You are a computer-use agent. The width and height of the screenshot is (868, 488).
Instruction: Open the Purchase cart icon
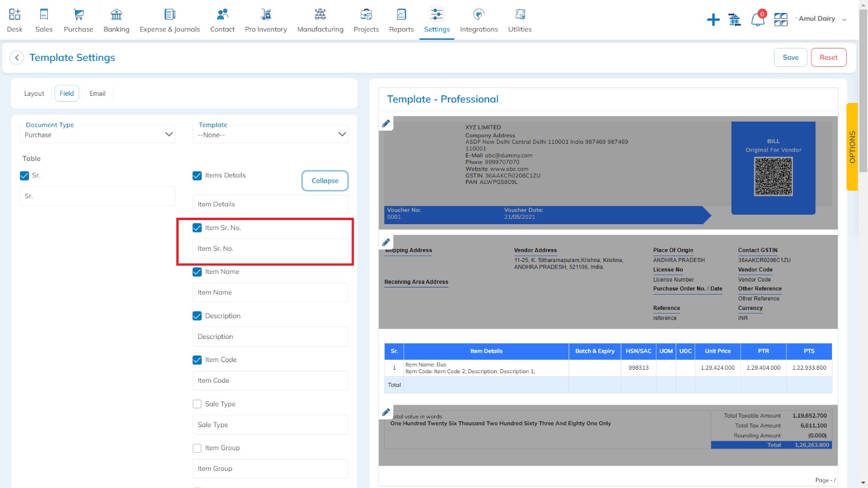(78, 14)
